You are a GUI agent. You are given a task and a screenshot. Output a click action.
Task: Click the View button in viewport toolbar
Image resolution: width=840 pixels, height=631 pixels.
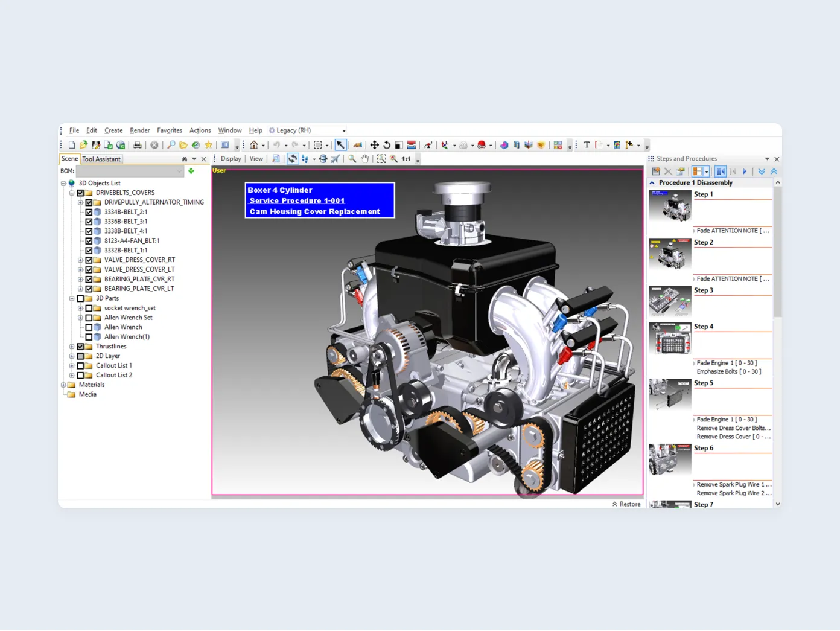coord(256,159)
